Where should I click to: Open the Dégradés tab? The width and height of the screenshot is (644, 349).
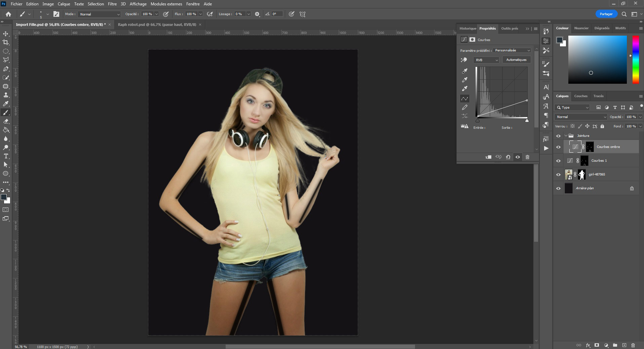point(602,28)
